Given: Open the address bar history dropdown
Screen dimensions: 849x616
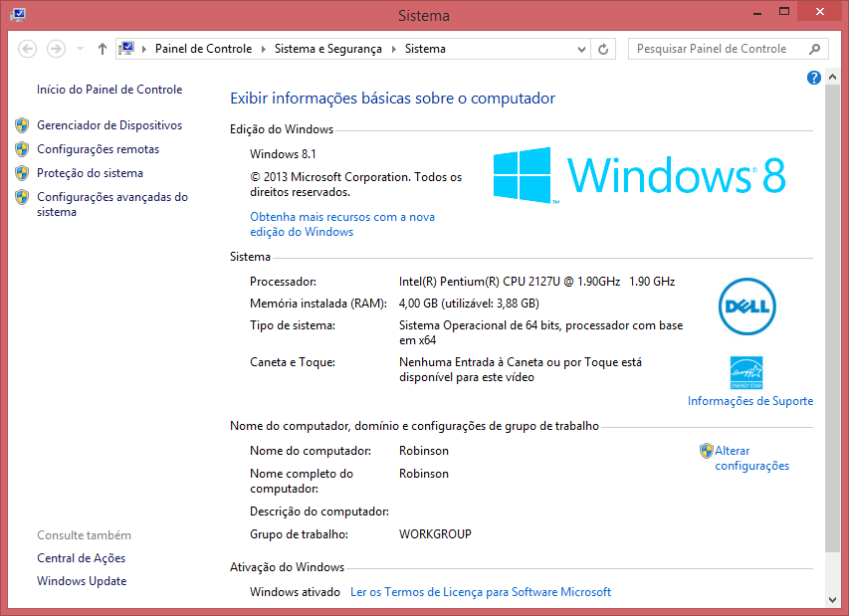Looking at the screenshot, I should pos(581,49).
